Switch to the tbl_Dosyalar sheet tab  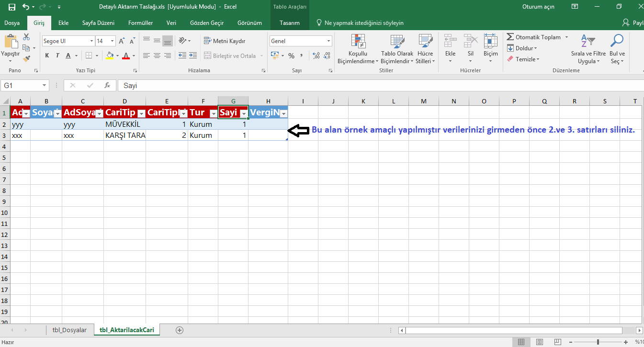point(69,330)
